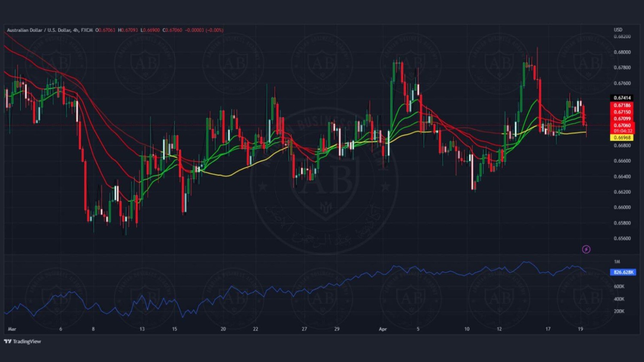Image resolution: width=644 pixels, height=362 pixels.
Task: Click date 15 on time axis
Action: click(x=174, y=329)
